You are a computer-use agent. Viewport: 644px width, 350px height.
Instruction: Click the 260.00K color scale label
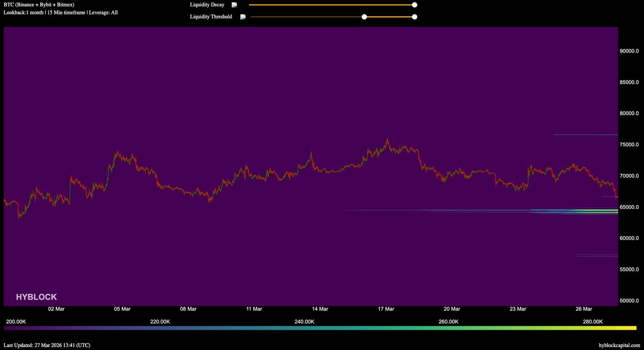tap(449, 322)
